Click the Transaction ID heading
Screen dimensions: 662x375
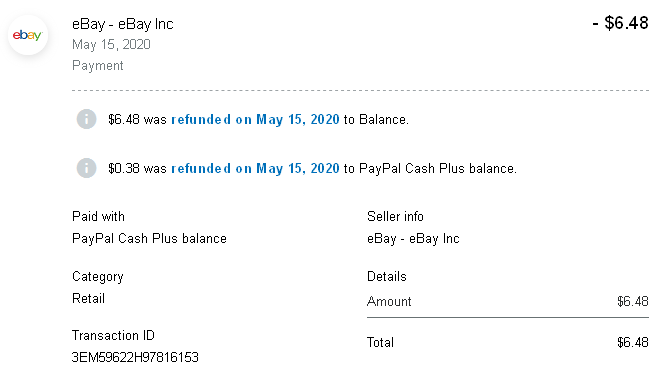click(113, 335)
